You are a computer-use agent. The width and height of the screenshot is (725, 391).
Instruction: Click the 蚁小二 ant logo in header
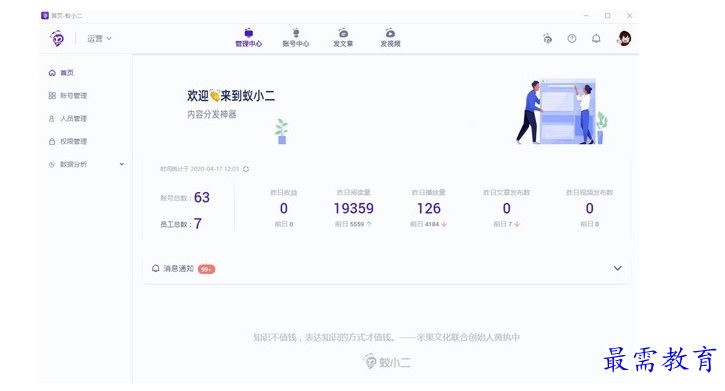coord(57,38)
